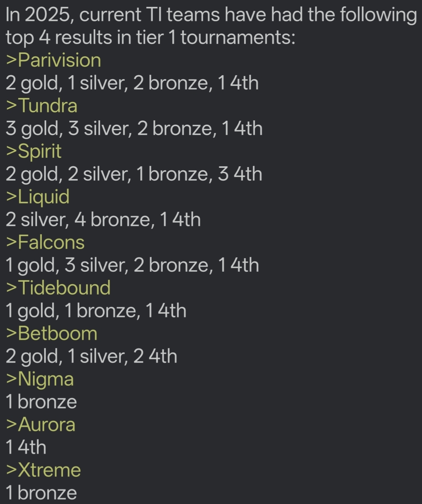This screenshot has width=422, height=504.
Task: Click Liquid's '2 silver, 4 bronze' results line
Action: [103, 220]
